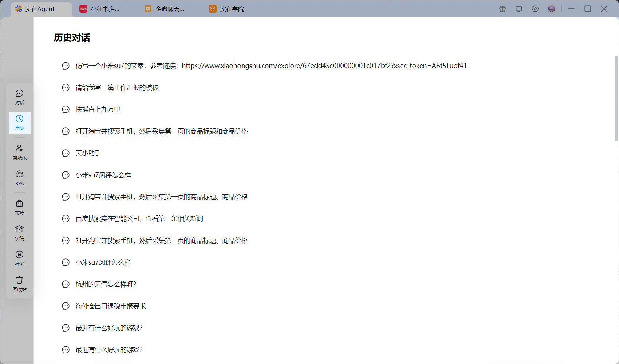This screenshot has width=619, height=364.
Task: Click chat bubble icon beside 杭州的天气怎么样呀
Action: pos(66,284)
